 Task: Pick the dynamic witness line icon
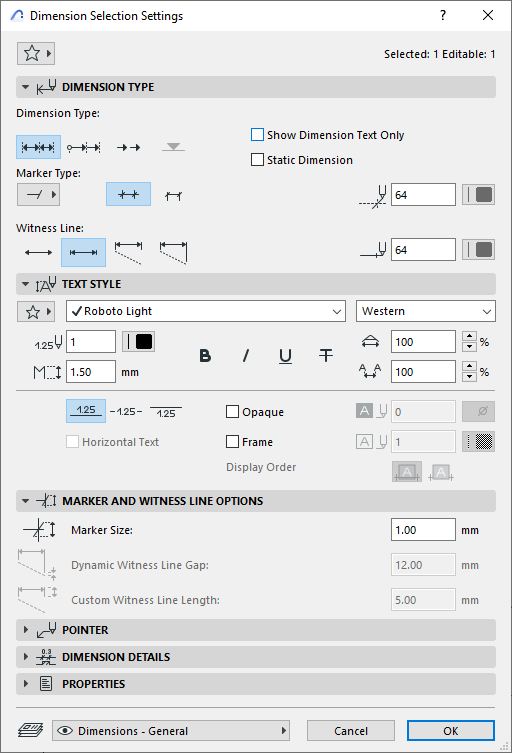point(128,253)
